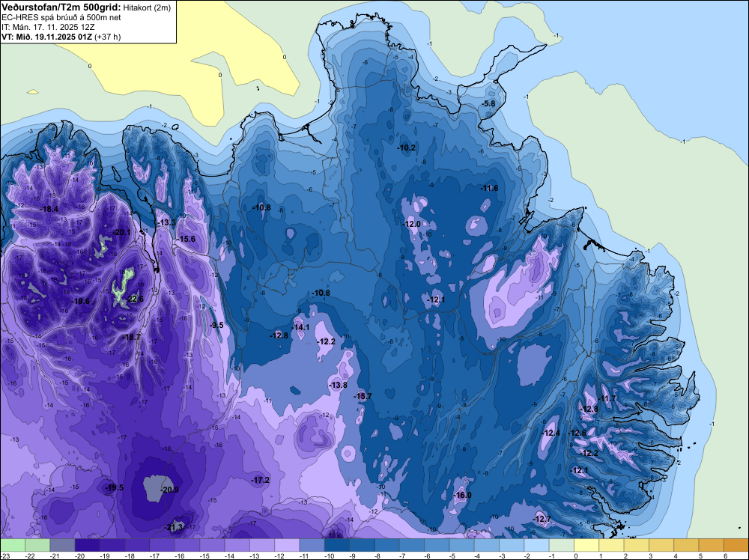Click the legend label '-19'

pyautogui.click(x=105, y=556)
